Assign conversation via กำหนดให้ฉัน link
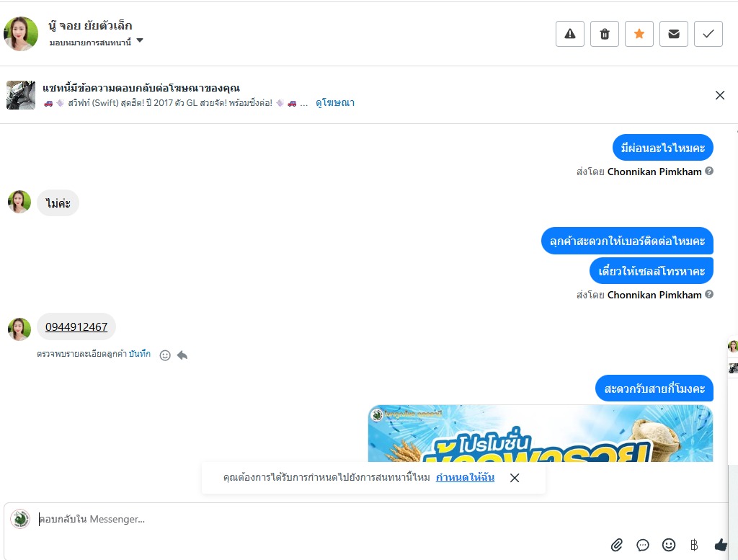The image size is (738, 560). pyautogui.click(x=465, y=477)
